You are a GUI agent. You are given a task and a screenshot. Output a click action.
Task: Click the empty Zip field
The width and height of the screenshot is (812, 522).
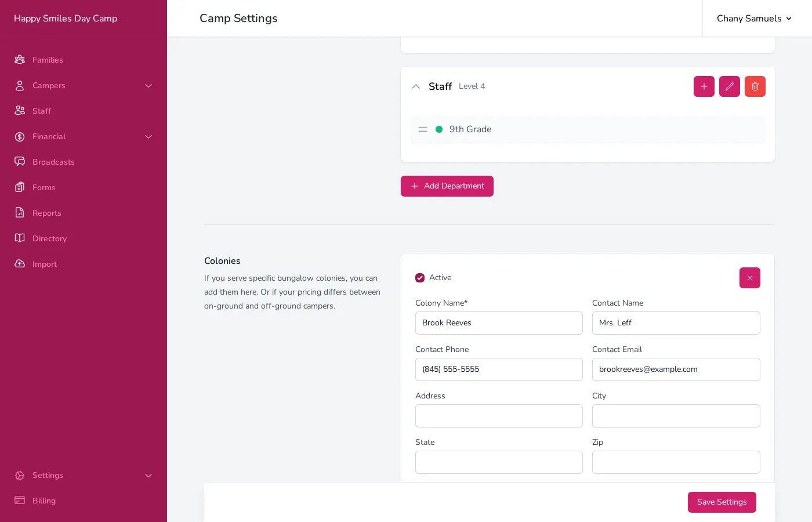pos(676,462)
